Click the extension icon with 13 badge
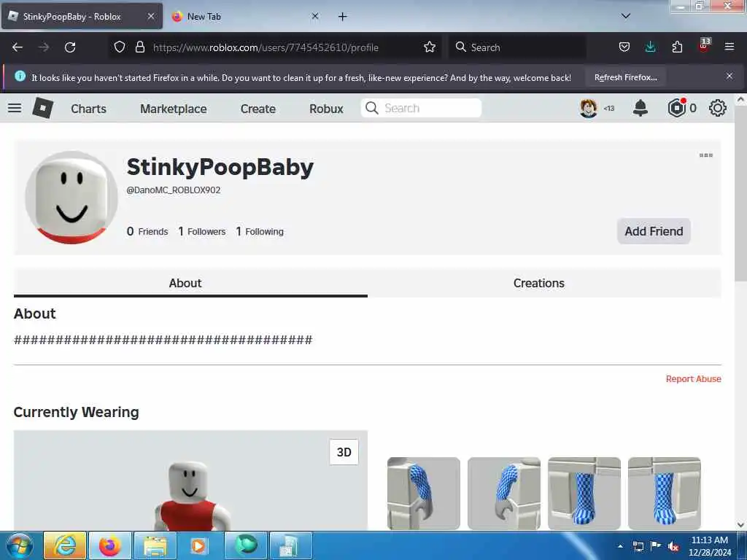Image resolution: width=747 pixels, height=560 pixels. [704, 45]
